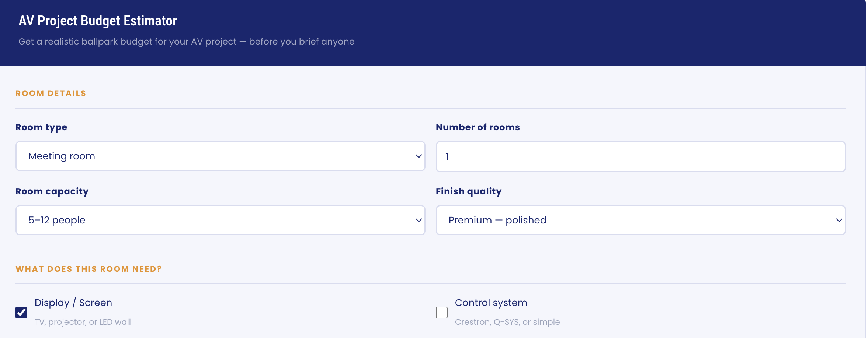Click the chevron arrow in Room capacity field
Viewport: 868px width, 338px height.
(419, 220)
